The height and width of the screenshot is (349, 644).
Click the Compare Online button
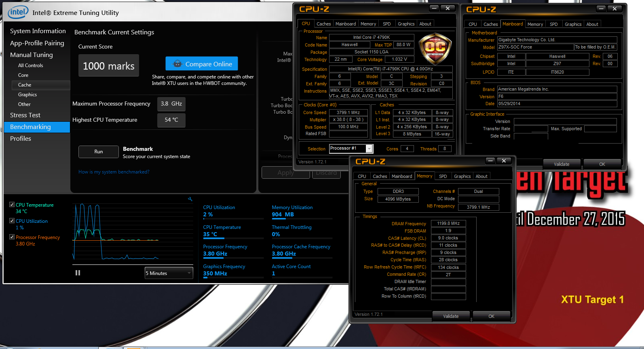[x=202, y=64]
